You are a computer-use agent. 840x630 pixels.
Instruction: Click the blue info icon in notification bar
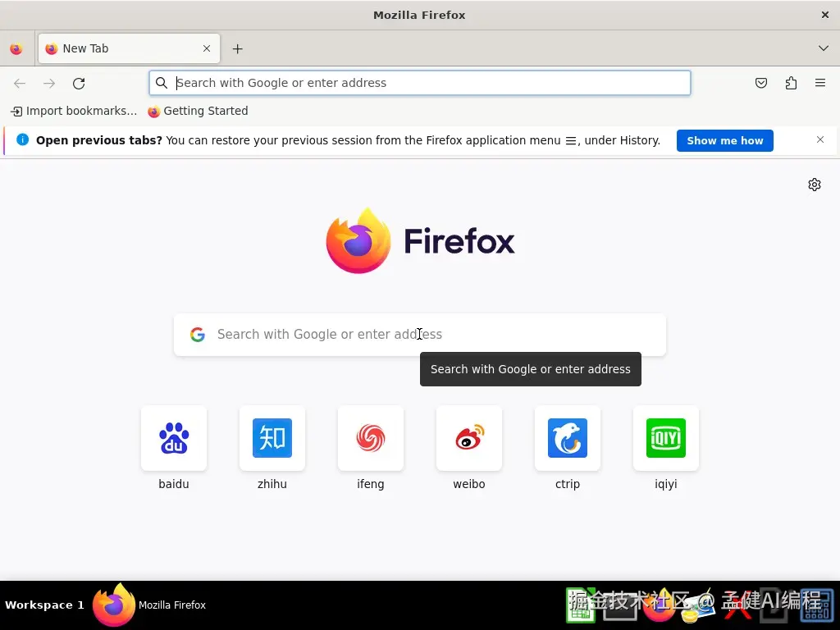22,139
